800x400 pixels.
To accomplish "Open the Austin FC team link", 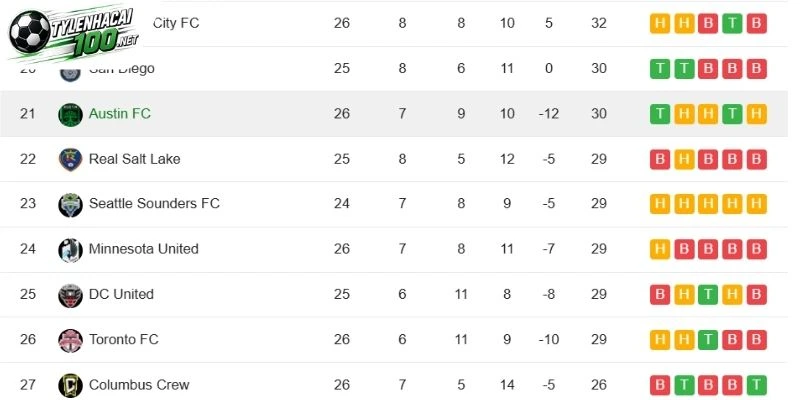I will pyautogui.click(x=120, y=113).
